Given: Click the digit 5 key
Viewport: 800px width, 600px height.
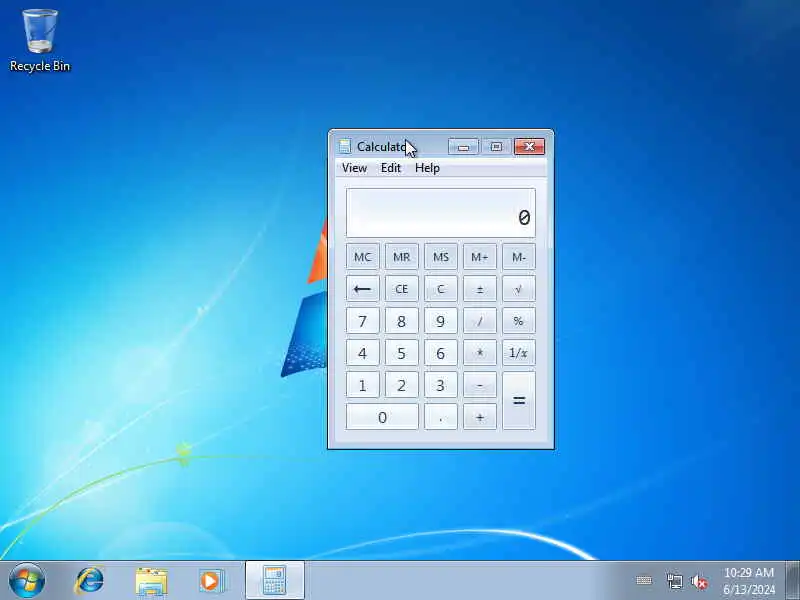Looking at the screenshot, I should click(x=402, y=353).
